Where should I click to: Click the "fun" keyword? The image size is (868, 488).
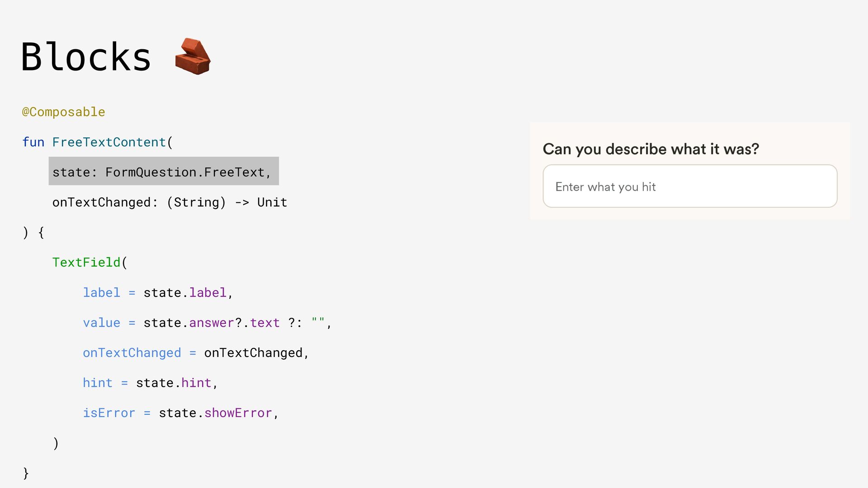[33, 142]
